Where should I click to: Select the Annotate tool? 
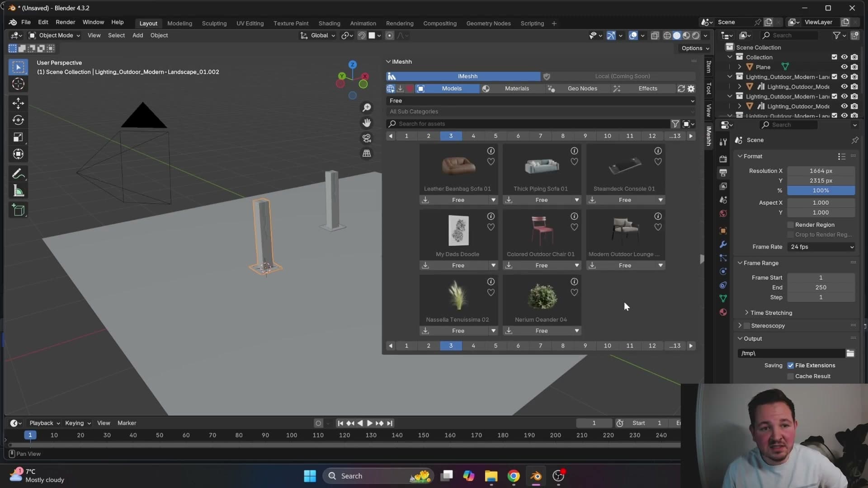point(18,174)
